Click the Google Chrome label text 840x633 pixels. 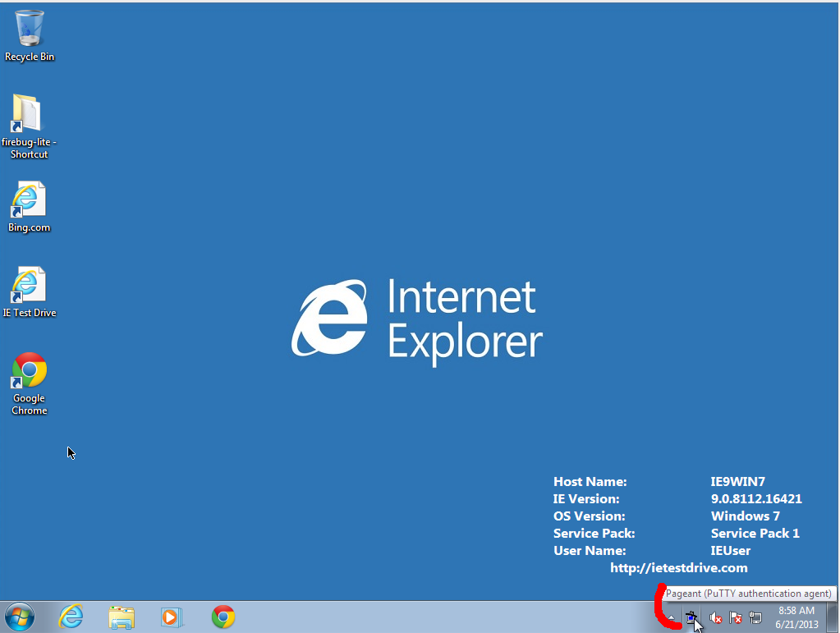coord(30,404)
